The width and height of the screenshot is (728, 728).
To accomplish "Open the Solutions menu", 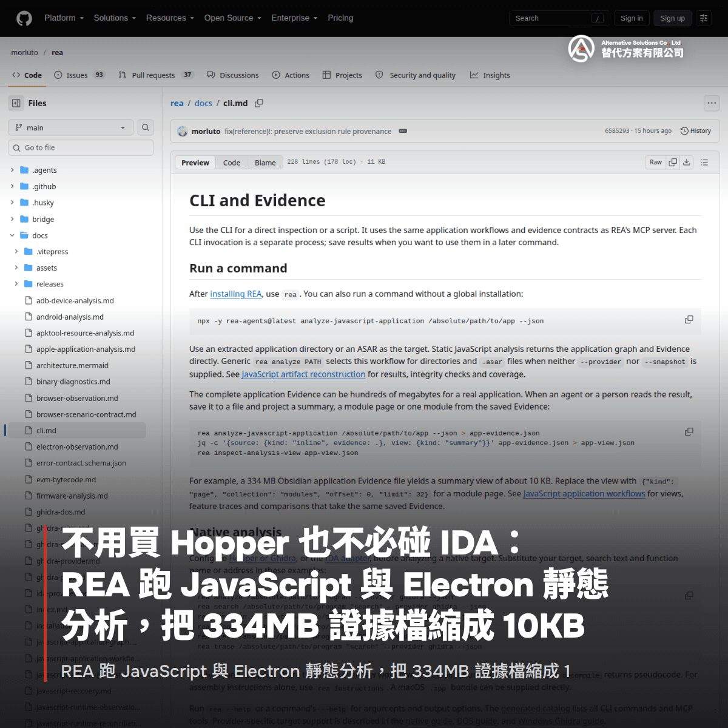I will click(x=115, y=18).
